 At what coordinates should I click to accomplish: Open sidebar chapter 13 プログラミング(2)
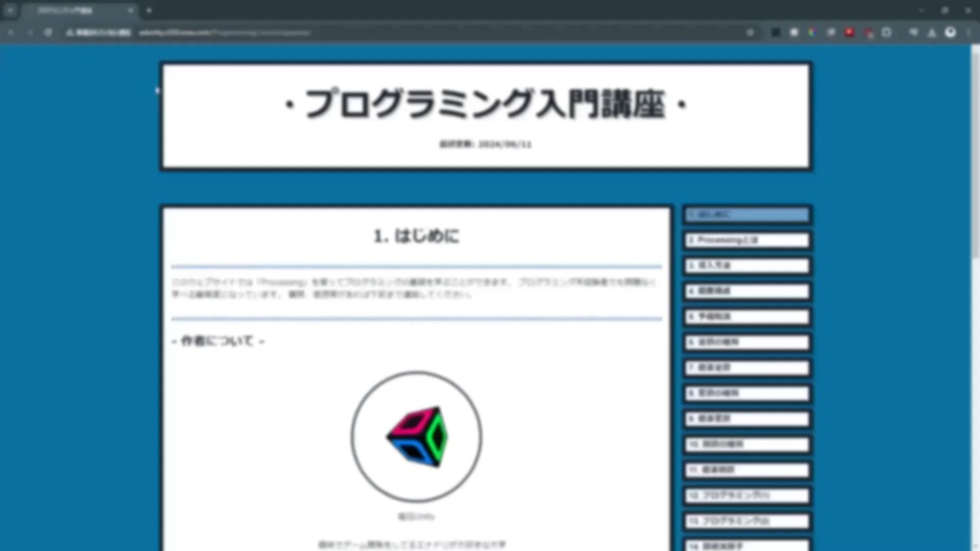click(x=746, y=521)
